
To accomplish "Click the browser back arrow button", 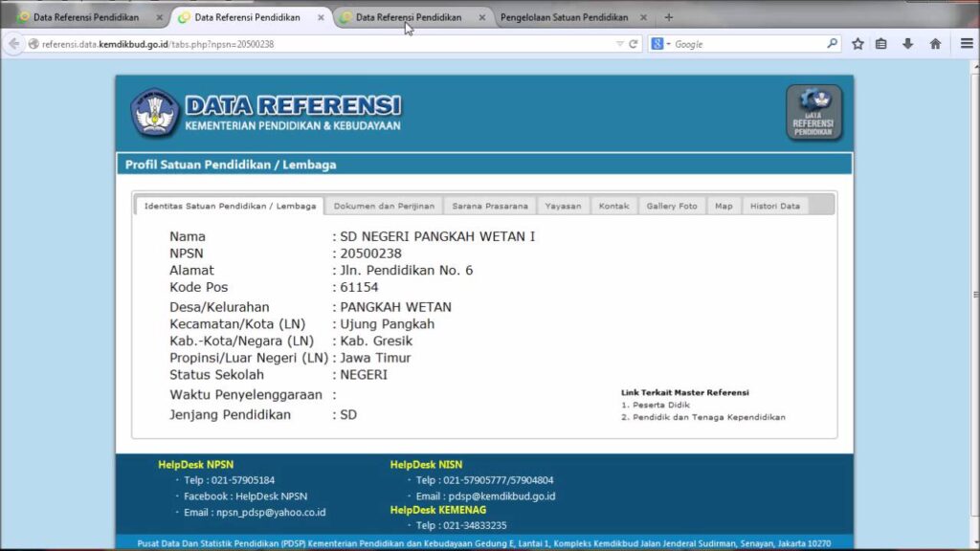I will pos(13,44).
